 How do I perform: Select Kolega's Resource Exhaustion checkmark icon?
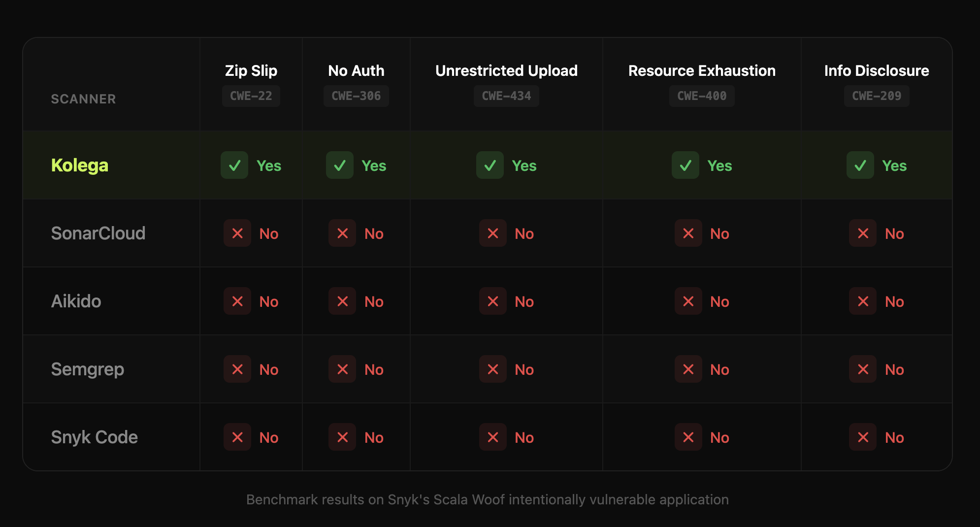click(686, 165)
